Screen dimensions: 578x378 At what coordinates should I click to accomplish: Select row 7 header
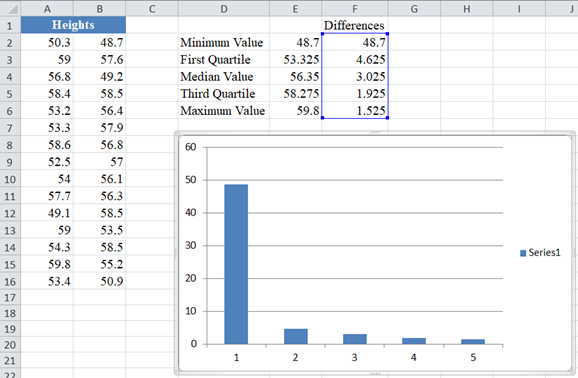[x=10, y=128]
